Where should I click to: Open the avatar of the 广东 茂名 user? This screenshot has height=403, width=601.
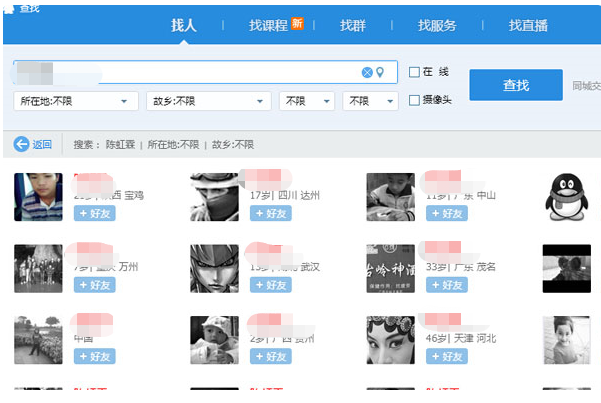click(x=391, y=268)
